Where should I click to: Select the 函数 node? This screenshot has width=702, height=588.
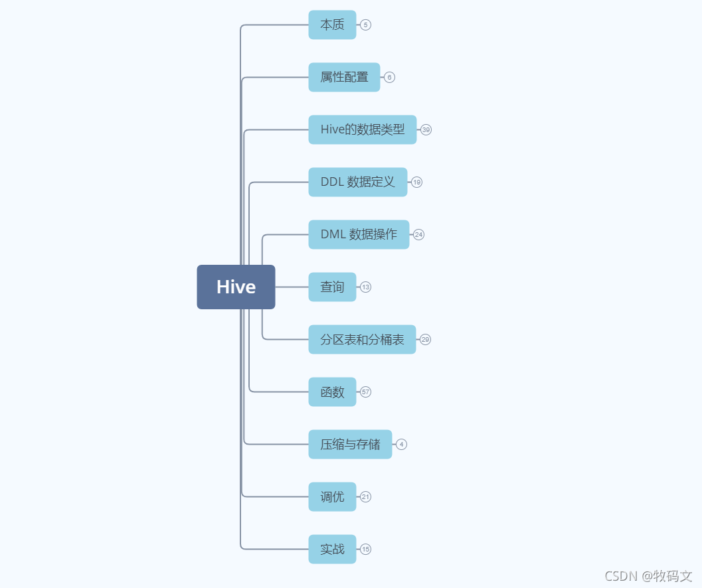332,392
